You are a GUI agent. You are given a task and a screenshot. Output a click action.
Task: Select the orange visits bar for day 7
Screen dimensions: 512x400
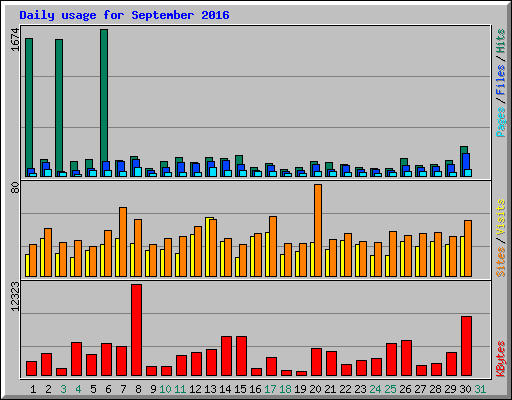[x=123, y=242]
